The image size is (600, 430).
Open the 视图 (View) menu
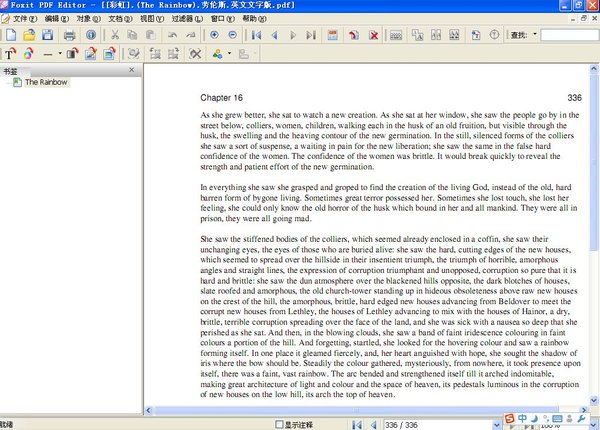click(152, 18)
